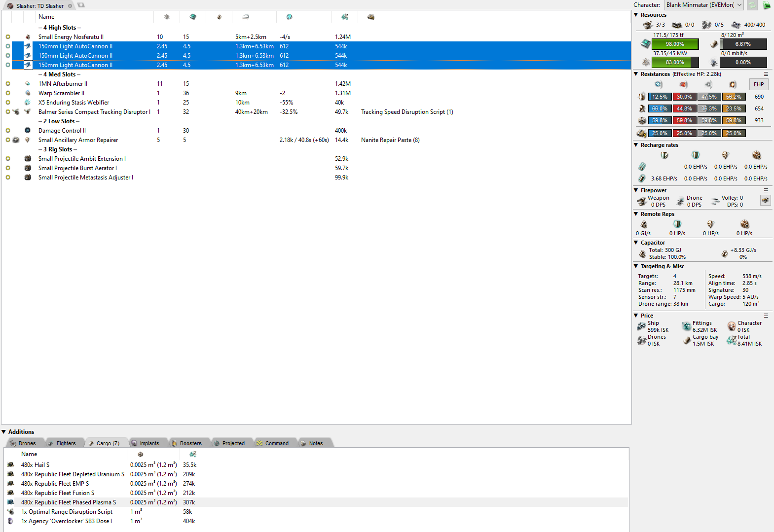Screen dimensions: 774x532
Task: Open the Resistances panel hamburger menu
Action: click(x=766, y=74)
